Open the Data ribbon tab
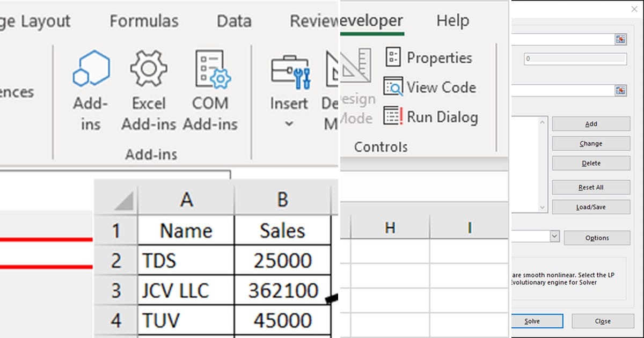Screen dimensions: 644x338 click(x=233, y=20)
